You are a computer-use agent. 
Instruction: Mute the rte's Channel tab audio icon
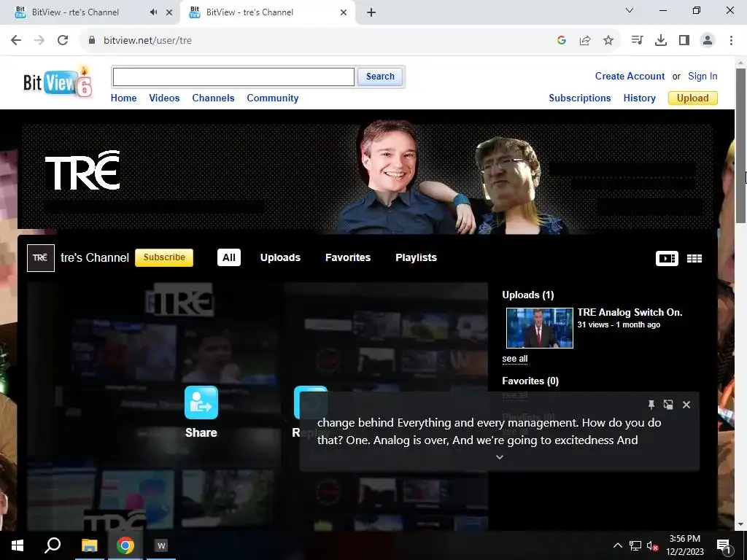153,12
